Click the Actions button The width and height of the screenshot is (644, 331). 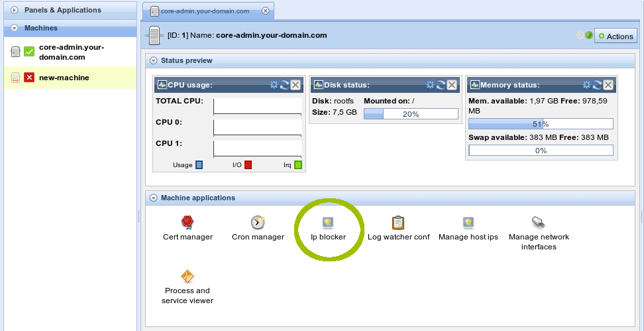[616, 36]
